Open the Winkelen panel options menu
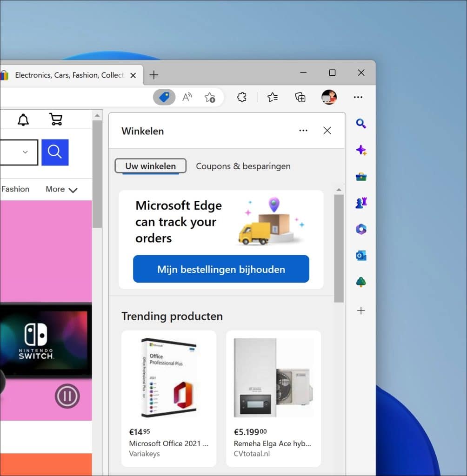 point(303,131)
